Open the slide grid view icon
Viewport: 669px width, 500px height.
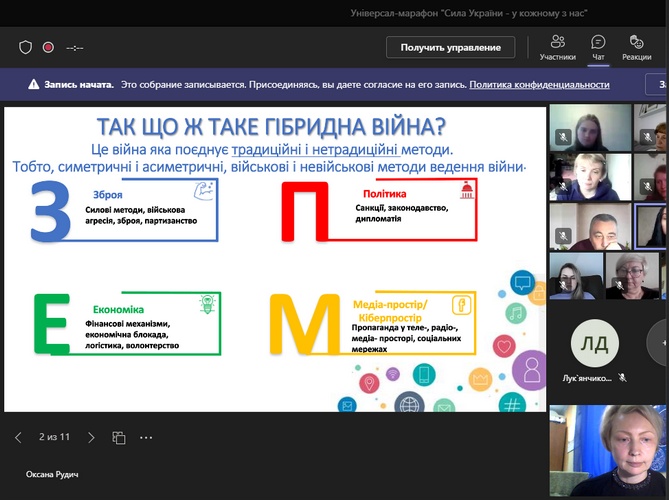(119, 437)
